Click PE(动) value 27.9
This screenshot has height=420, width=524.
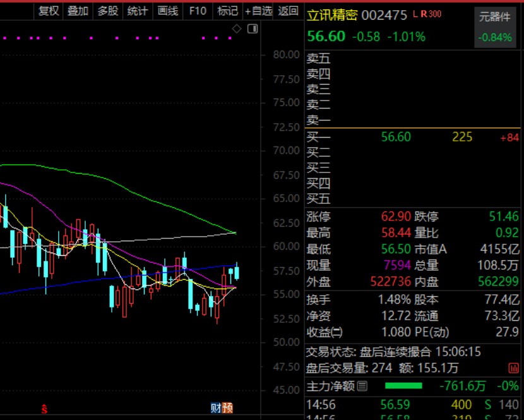point(508,332)
